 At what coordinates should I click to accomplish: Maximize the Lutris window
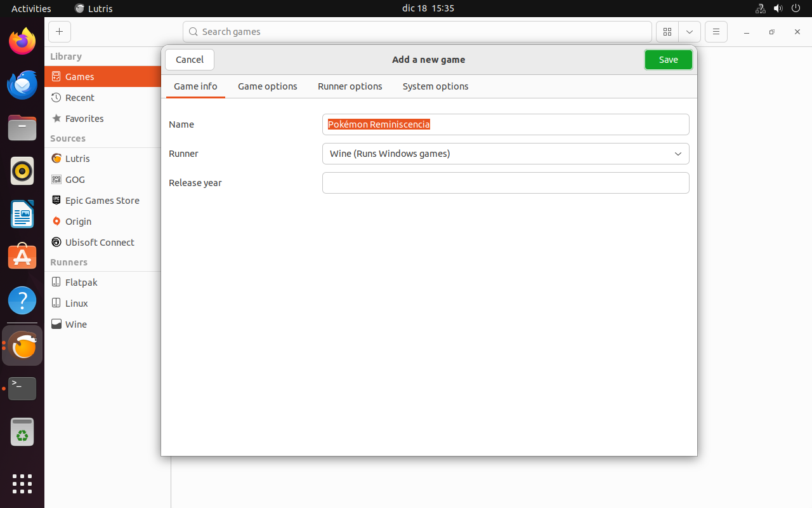click(771, 32)
